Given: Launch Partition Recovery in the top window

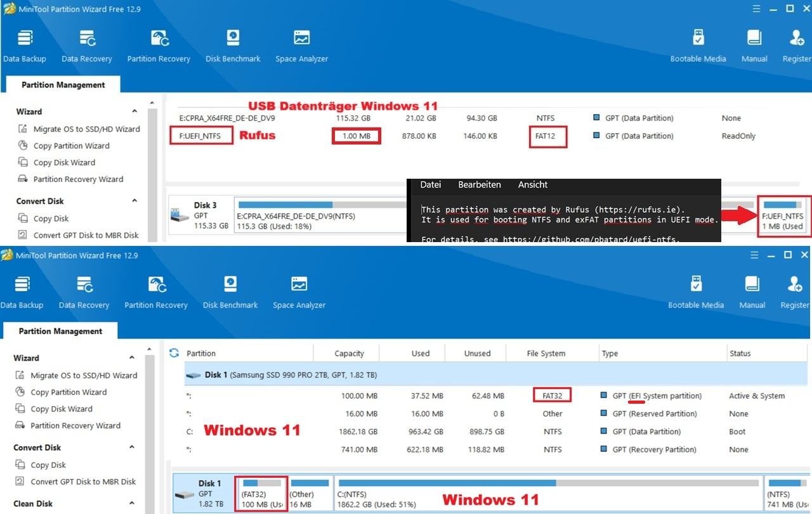Looking at the screenshot, I should 159,46.
